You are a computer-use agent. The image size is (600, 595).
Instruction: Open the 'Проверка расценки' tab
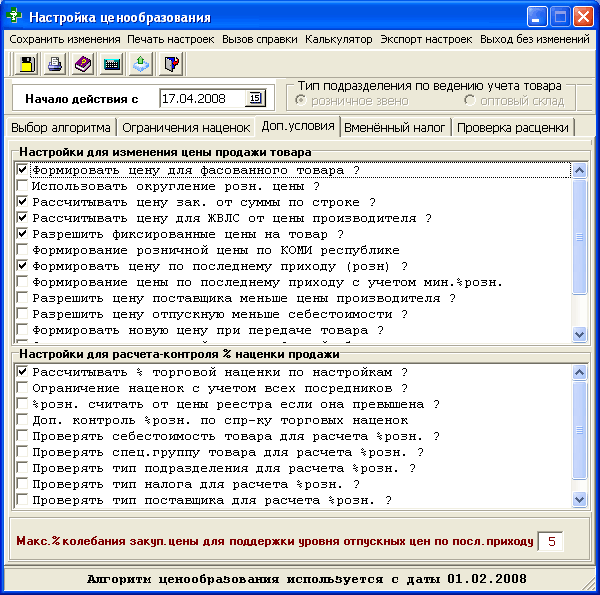coord(514,128)
